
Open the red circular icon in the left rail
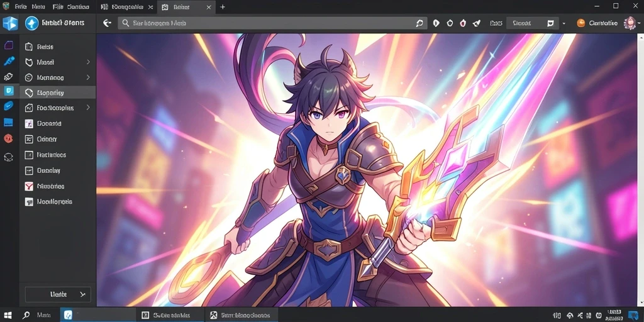click(x=8, y=138)
